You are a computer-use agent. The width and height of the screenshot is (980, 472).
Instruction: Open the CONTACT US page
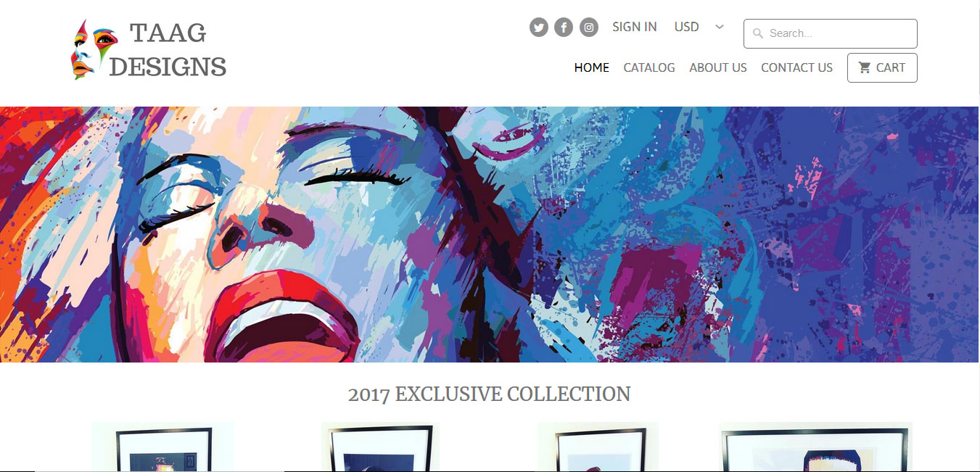pos(796,67)
